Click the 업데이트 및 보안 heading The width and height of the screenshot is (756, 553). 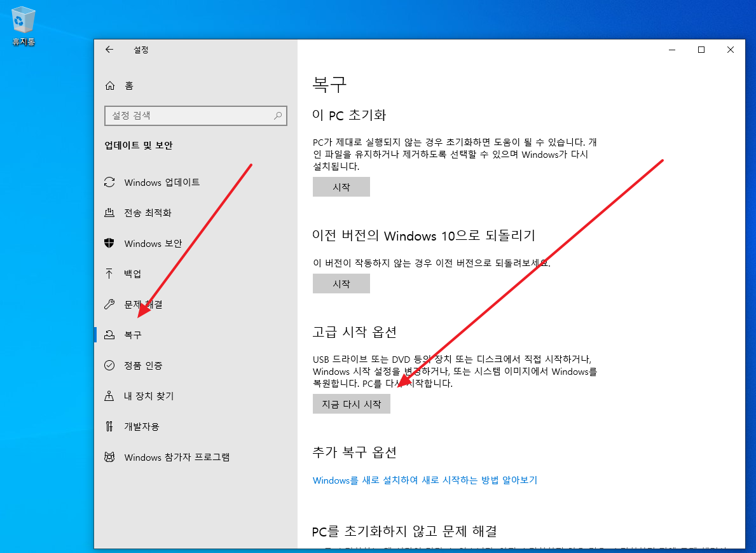tap(139, 145)
